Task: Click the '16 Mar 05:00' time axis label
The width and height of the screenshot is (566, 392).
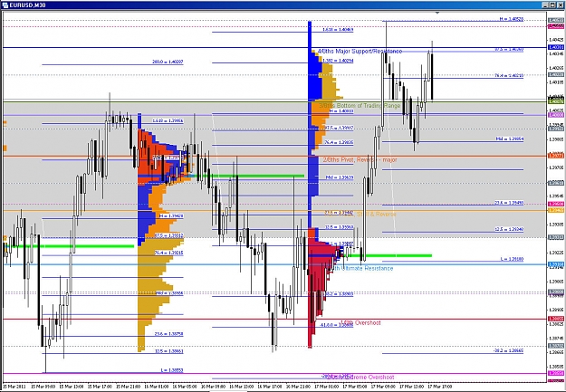Action: point(185,387)
